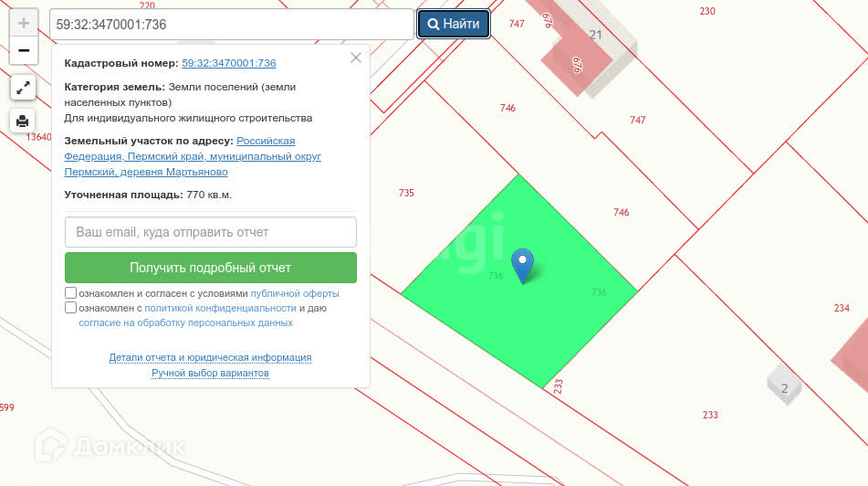Check the privacy policy consent checkbox
Image resolution: width=868 pixels, height=486 pixels.
pyautogui.click(x=71, y=308)
